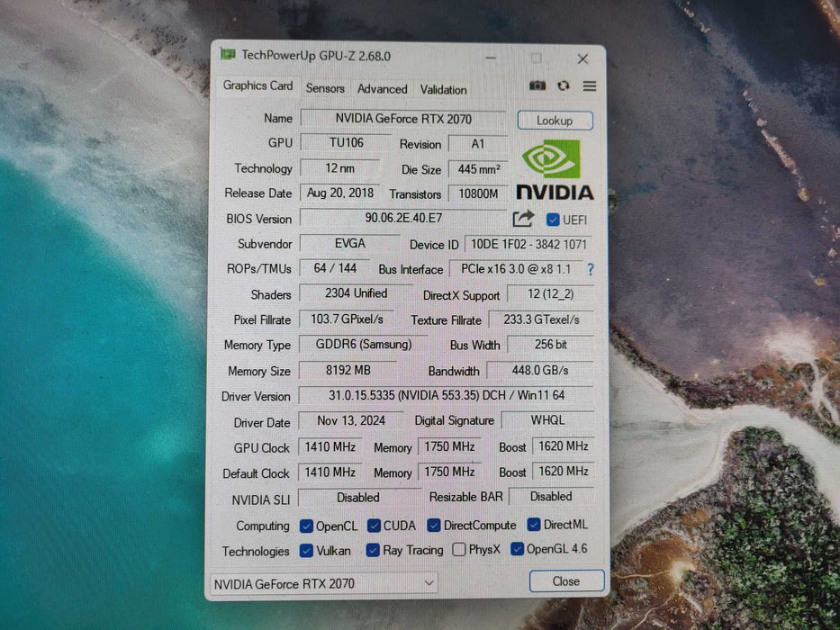Click the Lookup button
This screenshot has width=840, height=630.
tap(555, 121)
